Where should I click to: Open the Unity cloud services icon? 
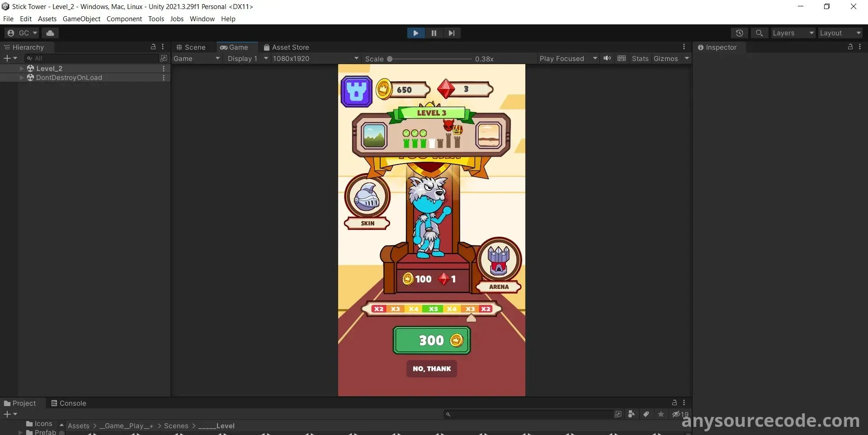pos(50,33)
